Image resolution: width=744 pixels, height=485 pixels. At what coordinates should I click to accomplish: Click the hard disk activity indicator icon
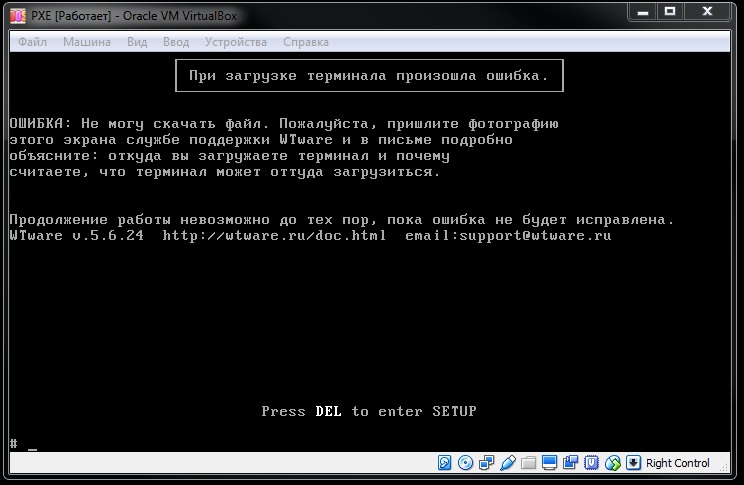click(x=444, y=463)
